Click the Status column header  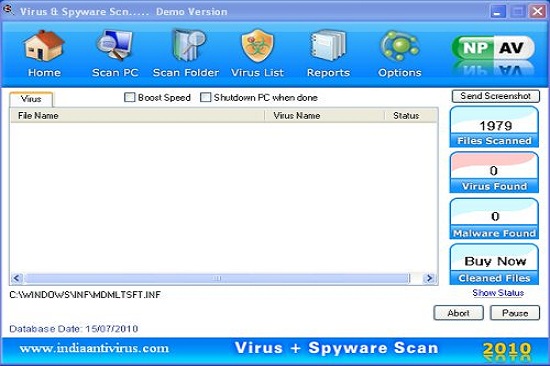tap(411, 115)
